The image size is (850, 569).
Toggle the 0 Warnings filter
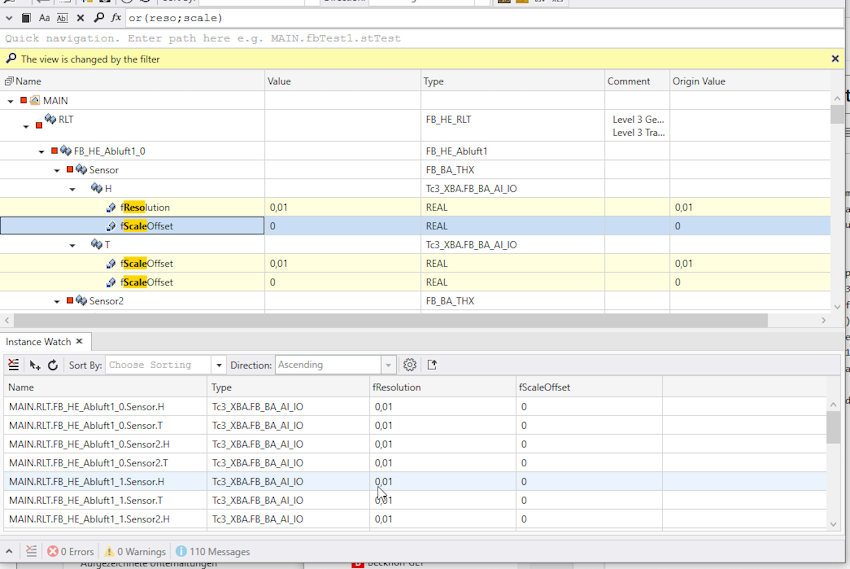point(135,552)
